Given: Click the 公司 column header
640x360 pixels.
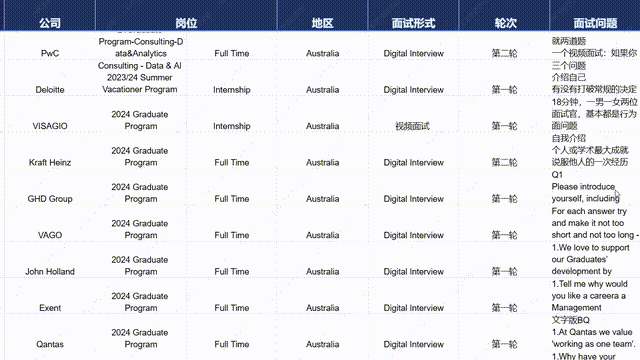Looking at the screenshot, I should click(x=50, y=23).
